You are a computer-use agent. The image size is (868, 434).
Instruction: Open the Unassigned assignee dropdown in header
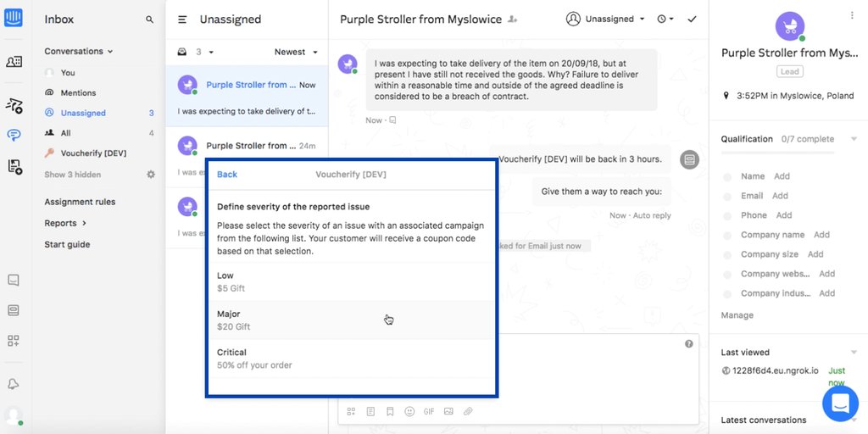pos(605,19)
